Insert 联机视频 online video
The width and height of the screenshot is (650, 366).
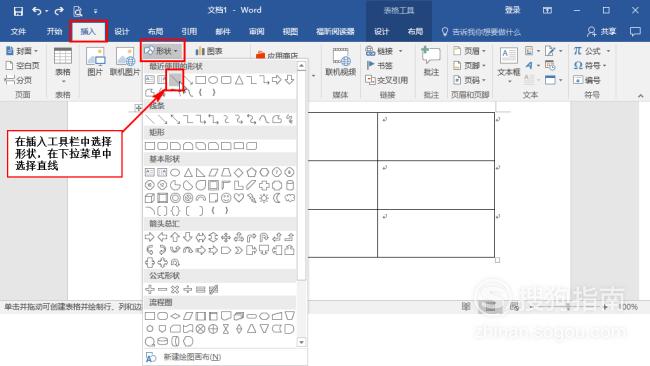[340, 61]
